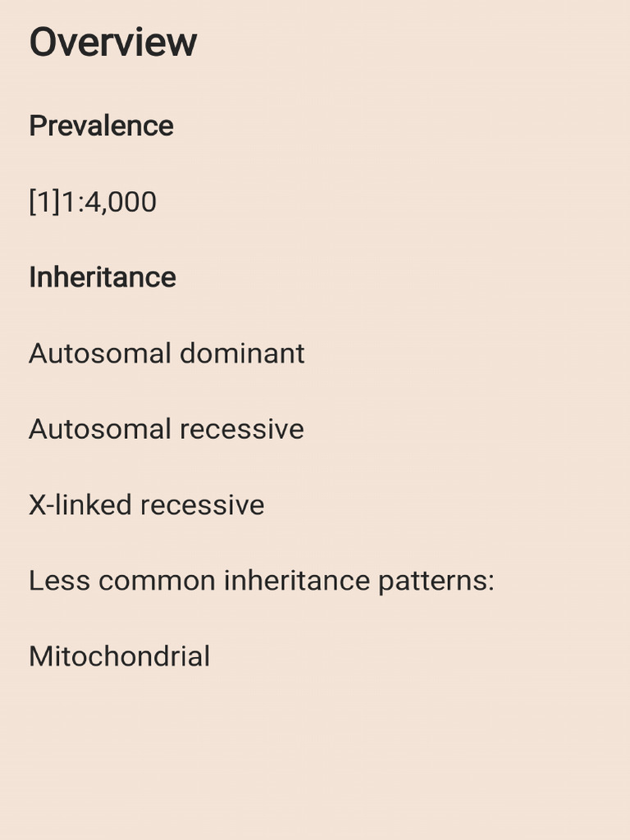Click the word 'dominant'

(242, 354)
